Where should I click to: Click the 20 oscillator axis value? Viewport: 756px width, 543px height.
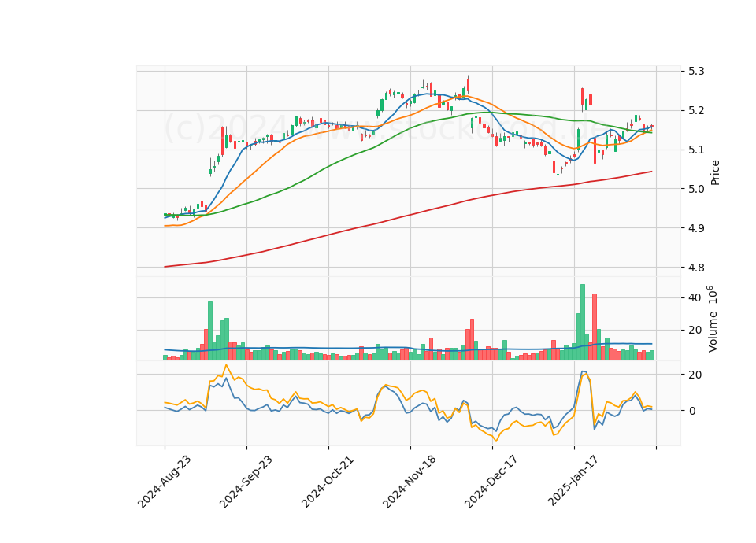click(695, 375)
